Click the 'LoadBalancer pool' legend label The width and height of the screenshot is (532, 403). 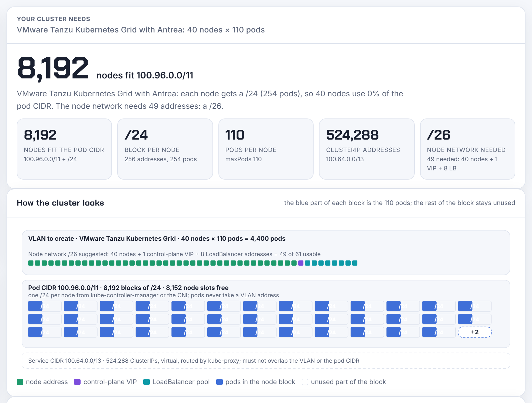pyautogui.click(x=181, y=382)
